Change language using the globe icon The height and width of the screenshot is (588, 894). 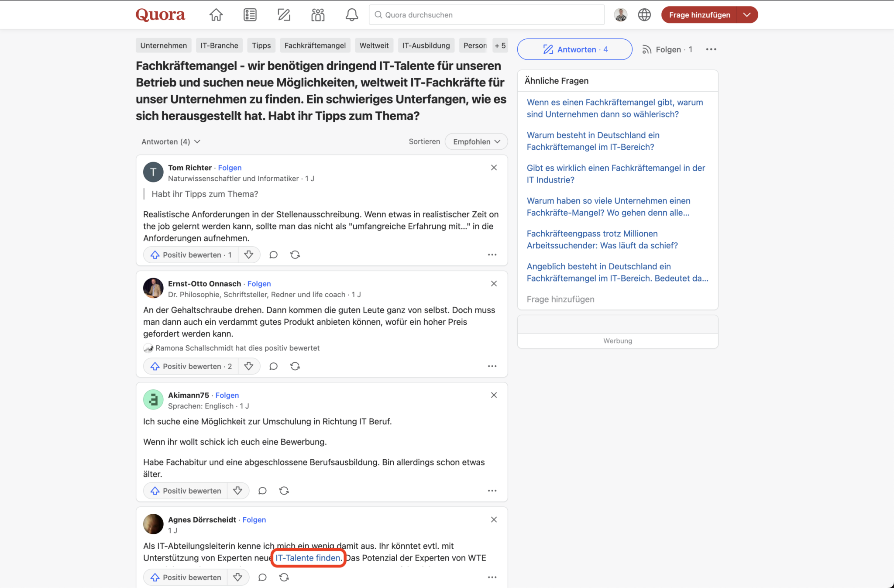pos(644,14)
